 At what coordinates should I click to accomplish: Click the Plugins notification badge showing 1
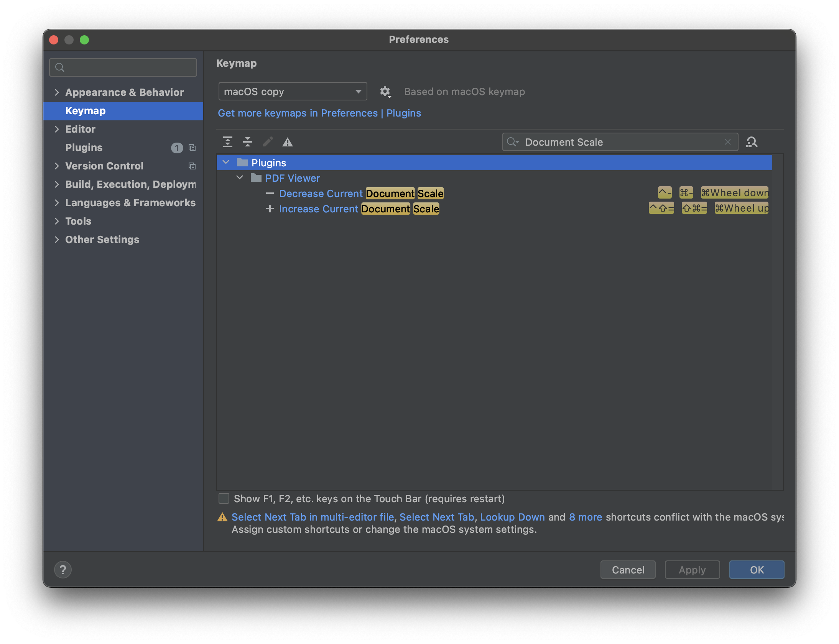tap(177, 148)
